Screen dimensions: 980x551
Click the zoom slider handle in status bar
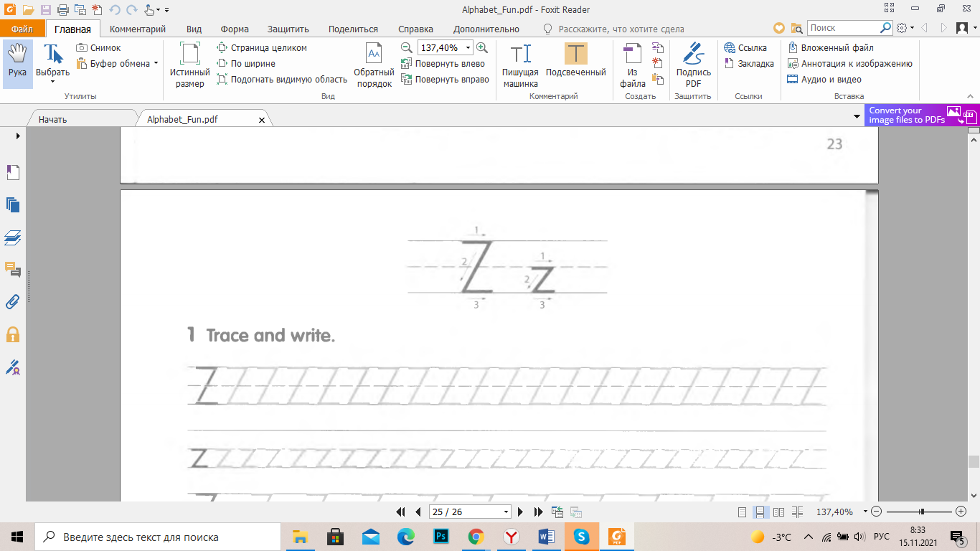click(x=922, y=512)
